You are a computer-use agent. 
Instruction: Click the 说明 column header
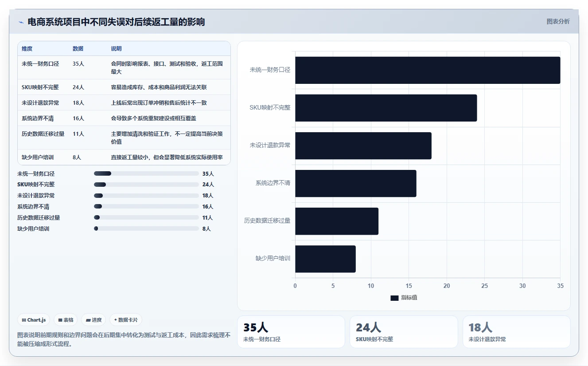[x=116, y=49]
